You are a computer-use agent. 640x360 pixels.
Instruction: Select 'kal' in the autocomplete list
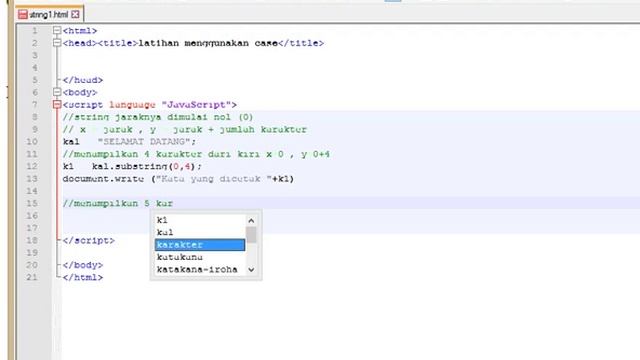[x=200, y=232]
